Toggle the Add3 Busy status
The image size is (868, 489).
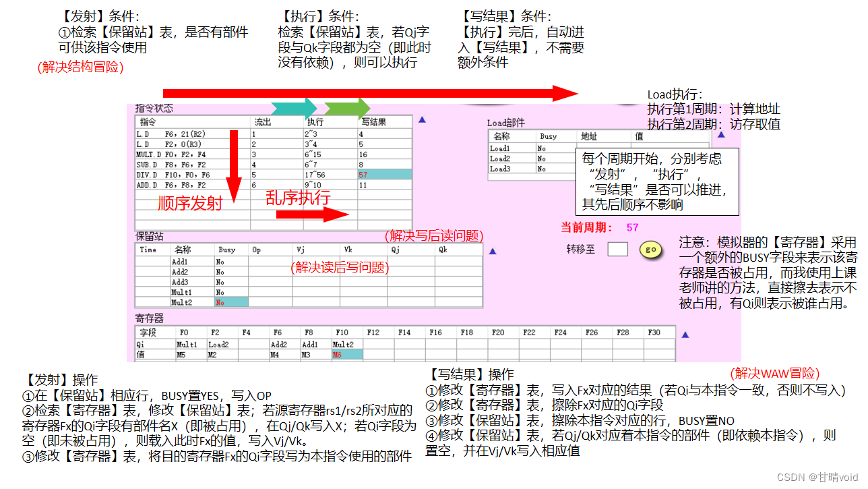point(220,282)
